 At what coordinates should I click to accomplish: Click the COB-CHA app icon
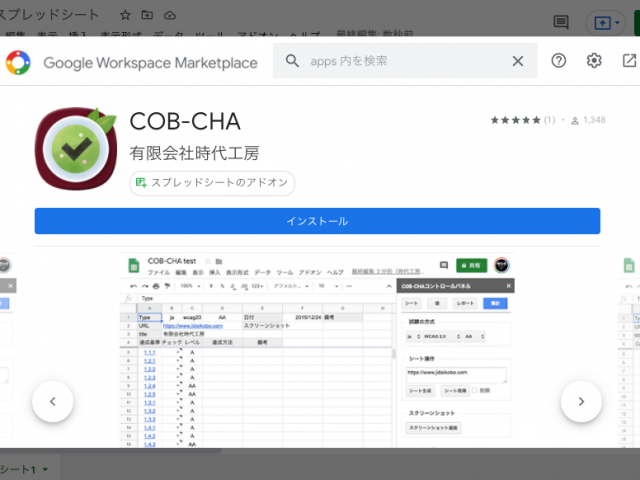point(76,148)
